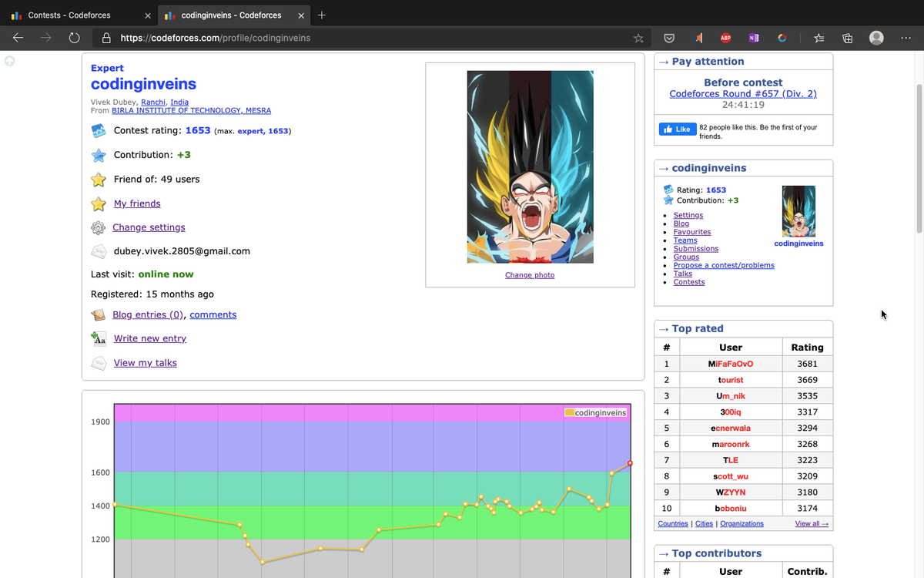
Task: Open the Countries link under Top rated
Action: [x=673, y=524]
